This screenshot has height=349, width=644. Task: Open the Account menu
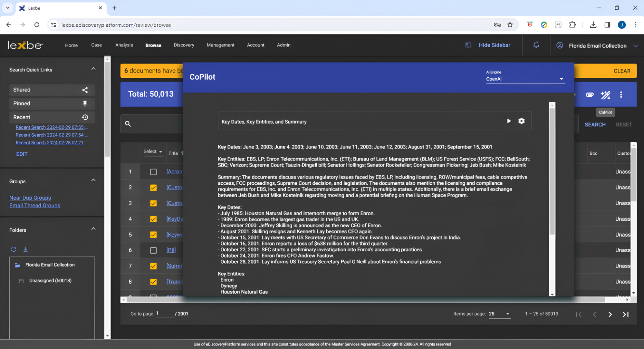255,45
